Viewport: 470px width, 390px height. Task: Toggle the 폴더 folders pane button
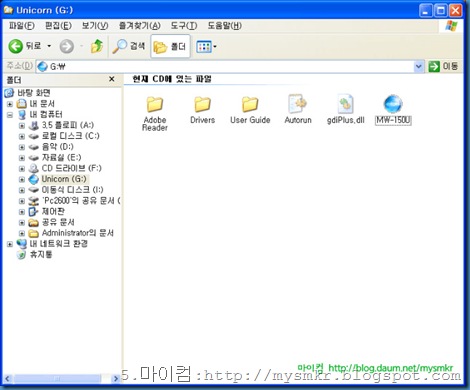[170, 46]
